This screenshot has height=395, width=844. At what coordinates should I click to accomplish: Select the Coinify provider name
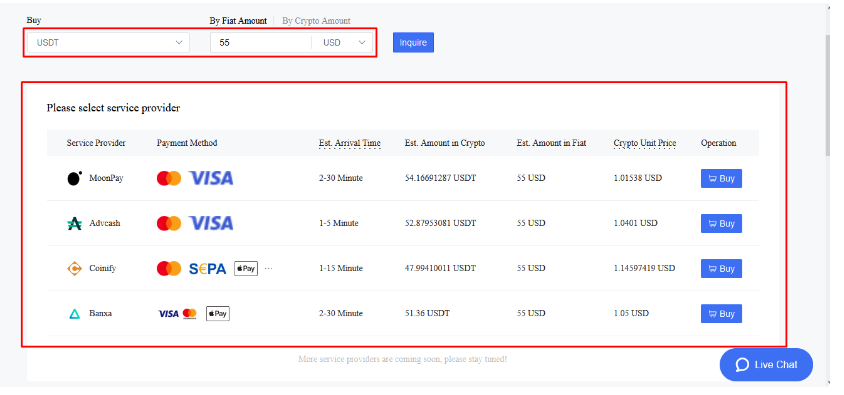pos(102,268)
